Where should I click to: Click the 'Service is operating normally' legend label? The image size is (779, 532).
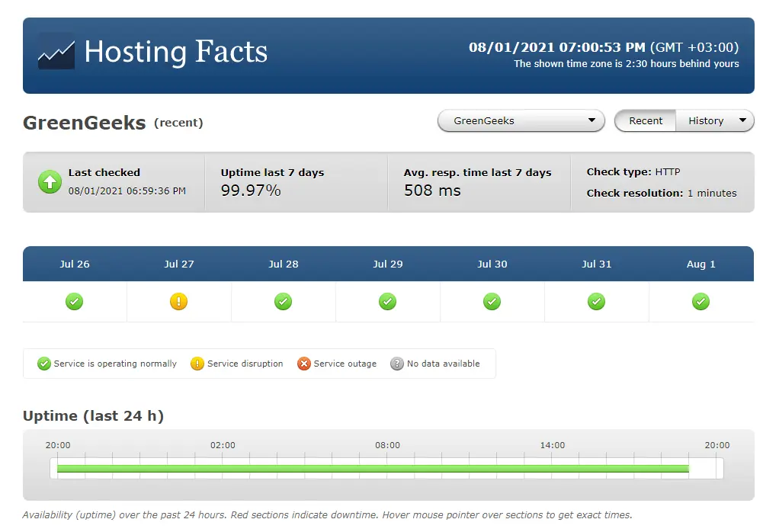(x=115, y=364)
